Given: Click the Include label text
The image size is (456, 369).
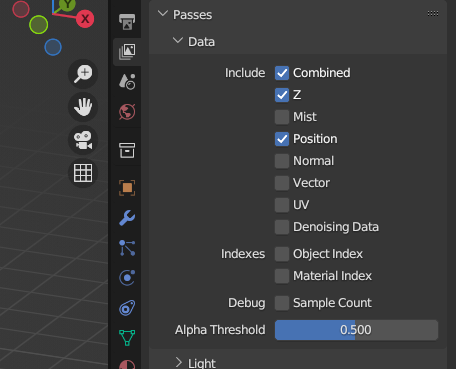Looking at the screenshot, I should pos(245,73).
